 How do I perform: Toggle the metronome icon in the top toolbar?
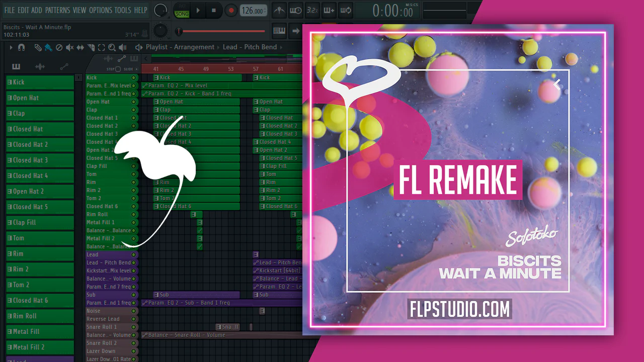click(x=279, y=10)
